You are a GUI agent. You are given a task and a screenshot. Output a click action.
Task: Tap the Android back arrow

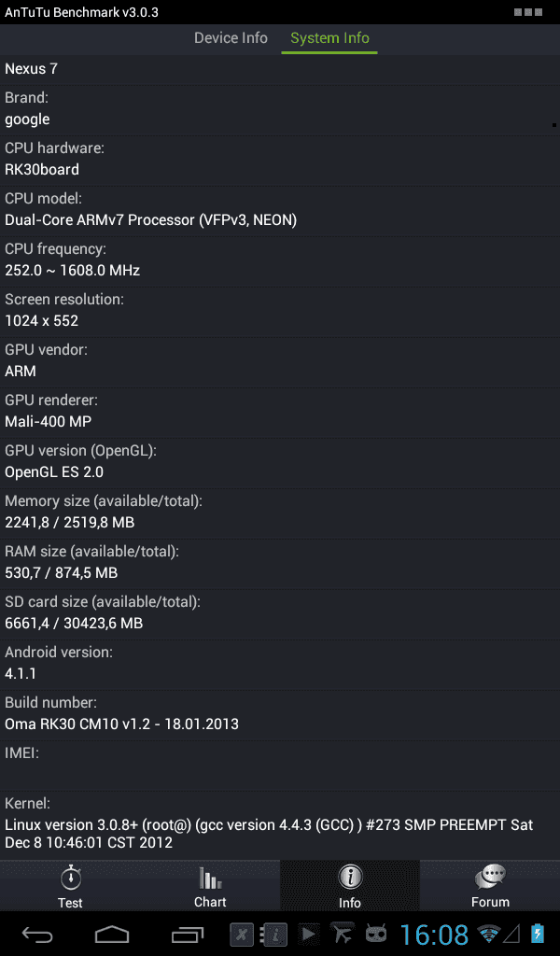point(37,934)
